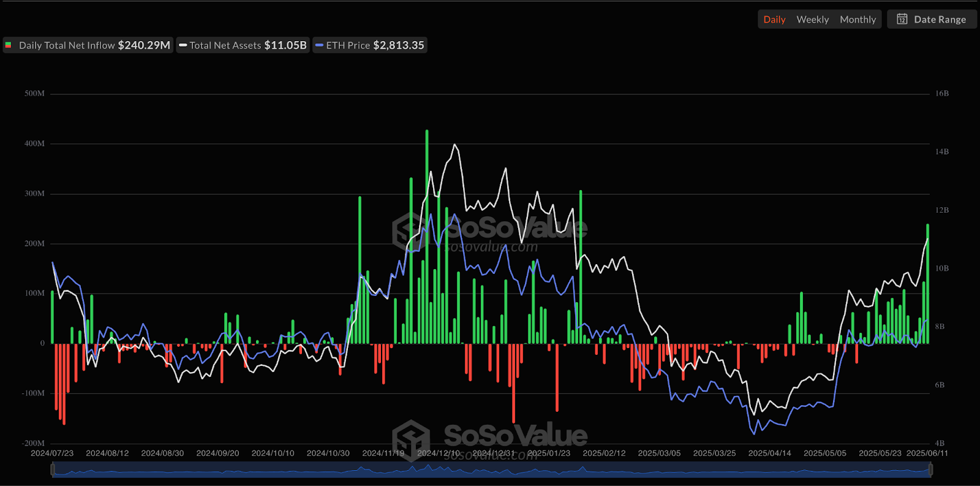Grab the right handle of the range slider
The height and width of the screenshot is (486, 980).
(930, 470)
